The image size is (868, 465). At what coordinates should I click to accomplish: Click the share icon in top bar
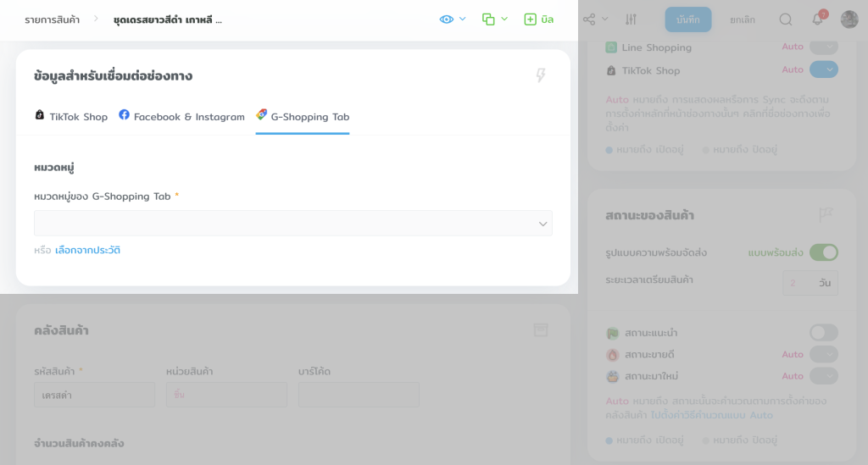coord(589,19)
